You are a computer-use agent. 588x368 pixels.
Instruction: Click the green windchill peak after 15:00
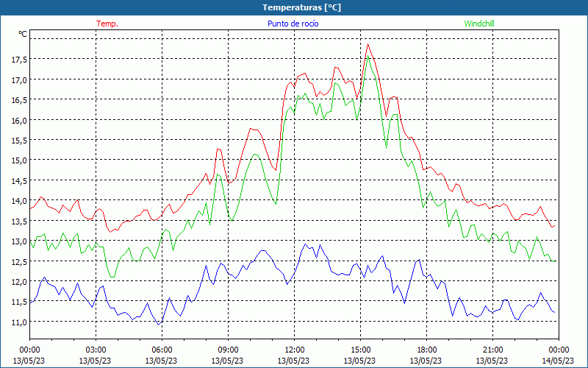[368, 57]
